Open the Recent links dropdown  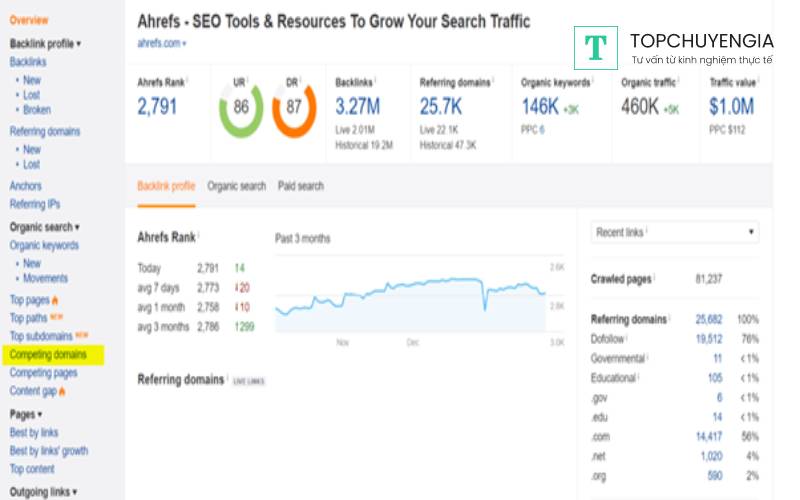[x=675, y=232]
